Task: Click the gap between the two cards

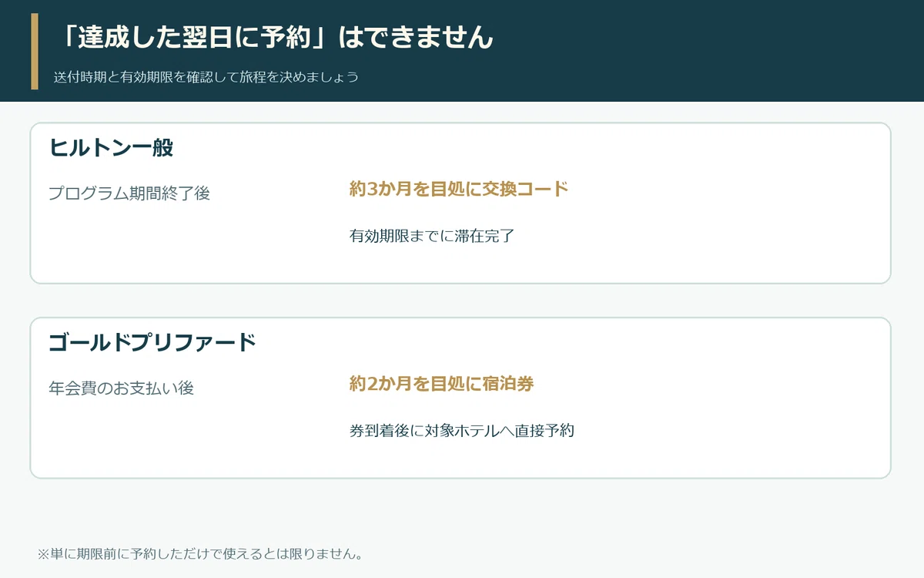Action: tap(460, 301)
